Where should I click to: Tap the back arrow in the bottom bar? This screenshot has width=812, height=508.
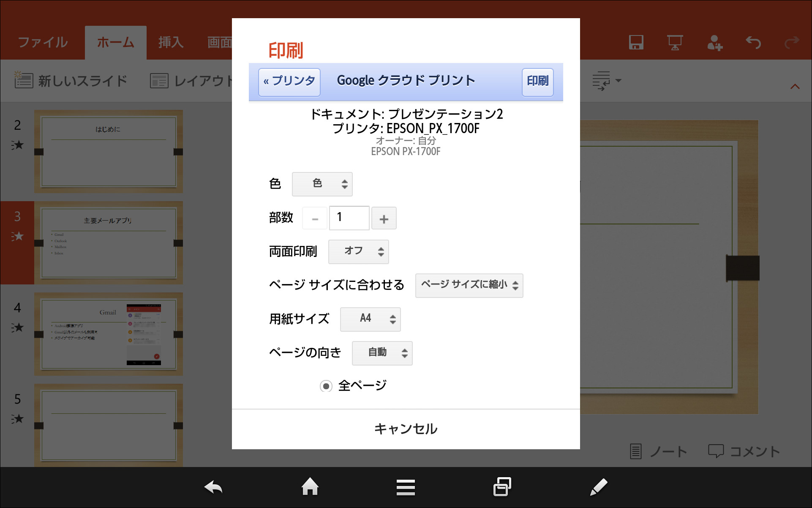(213, 487)
